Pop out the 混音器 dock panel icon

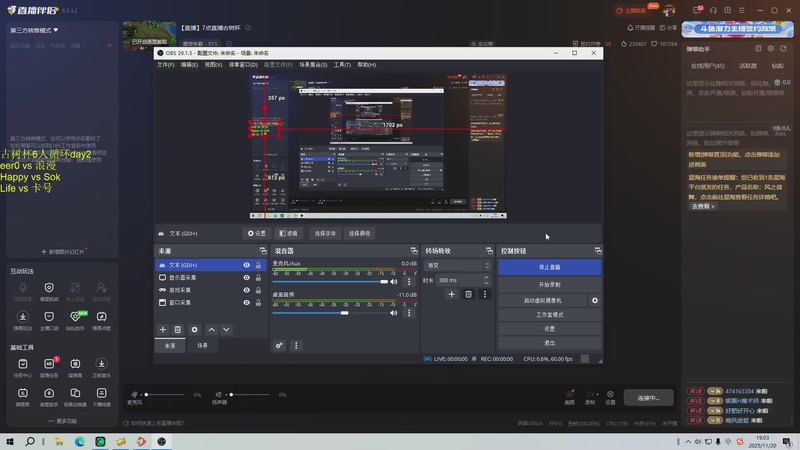[x=414, y=251]
